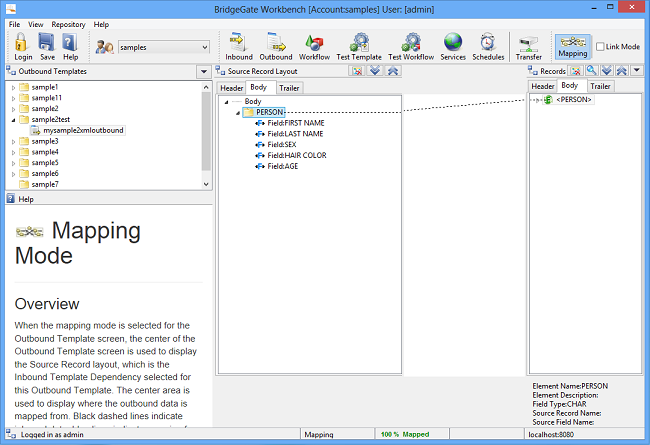
Task: Click the Login toolbar icon
Action: (22, 46)
